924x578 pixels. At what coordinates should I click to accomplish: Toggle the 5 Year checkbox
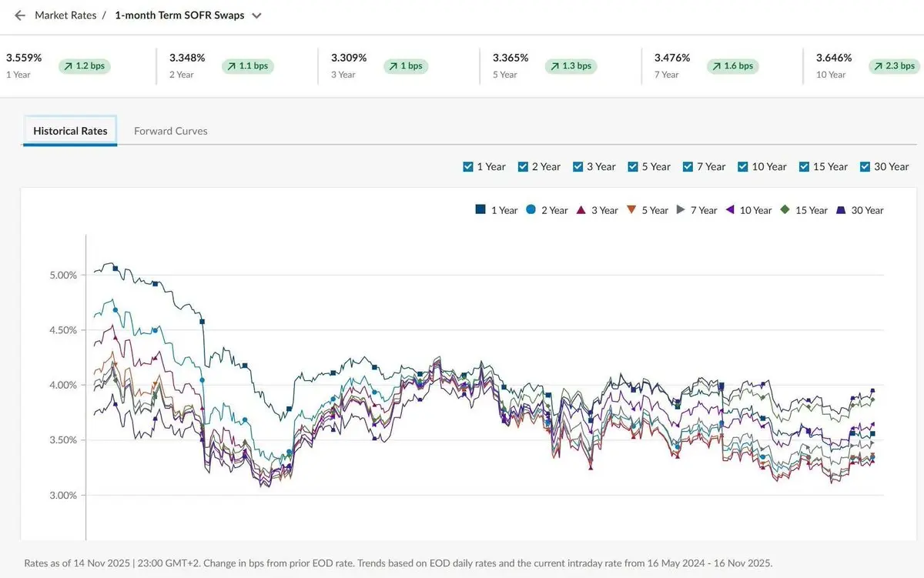click(x=633, y=166)
